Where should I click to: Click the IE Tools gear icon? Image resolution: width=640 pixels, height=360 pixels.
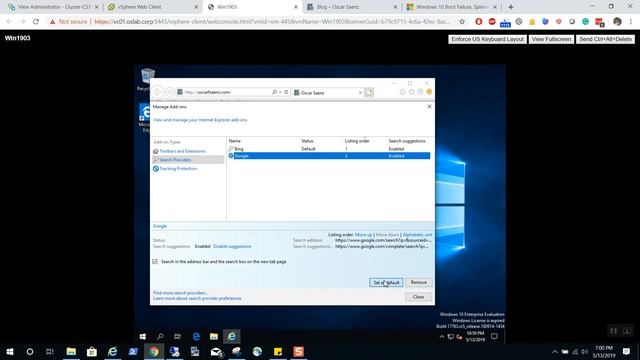coord(420,92)
